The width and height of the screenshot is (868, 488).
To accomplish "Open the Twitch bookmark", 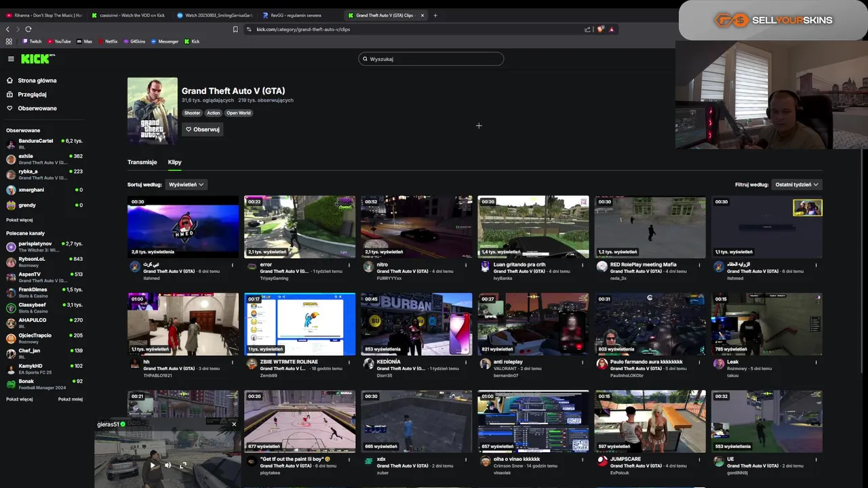I will point(32,41).
